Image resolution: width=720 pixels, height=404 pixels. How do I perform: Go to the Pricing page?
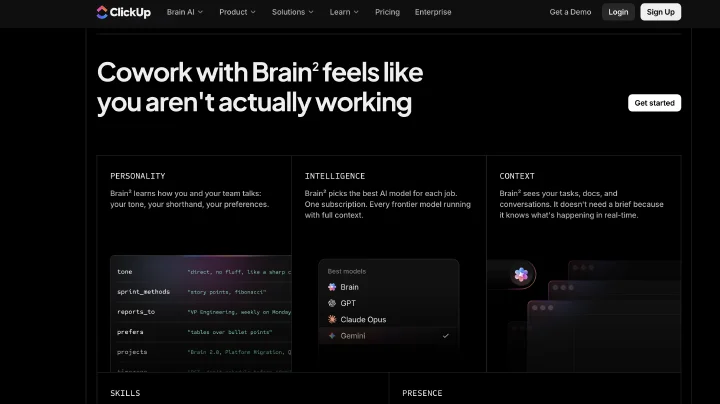[x=387, y=12]
